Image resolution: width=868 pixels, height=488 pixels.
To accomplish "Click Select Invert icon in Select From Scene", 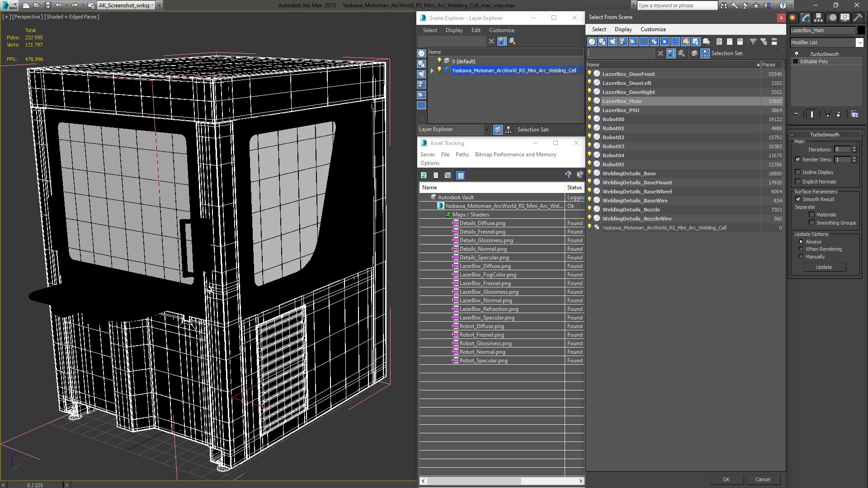I will tap(740, 42).
